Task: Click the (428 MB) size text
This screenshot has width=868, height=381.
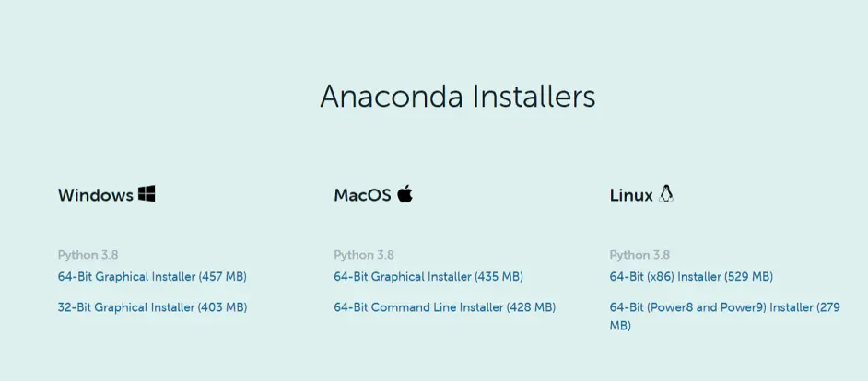Action: pos(531,307)
